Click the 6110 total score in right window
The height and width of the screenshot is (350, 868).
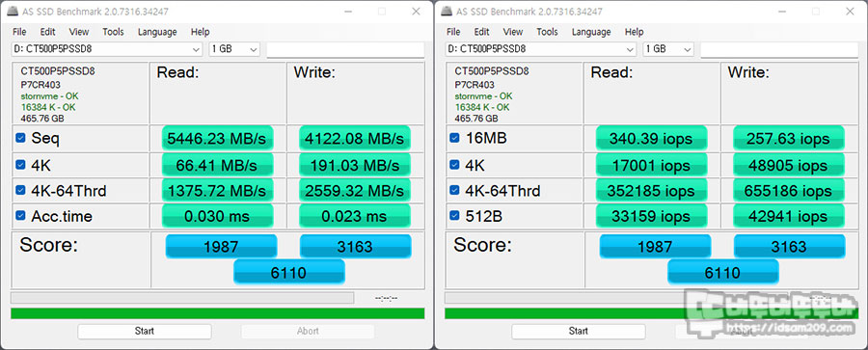(723, 272)
